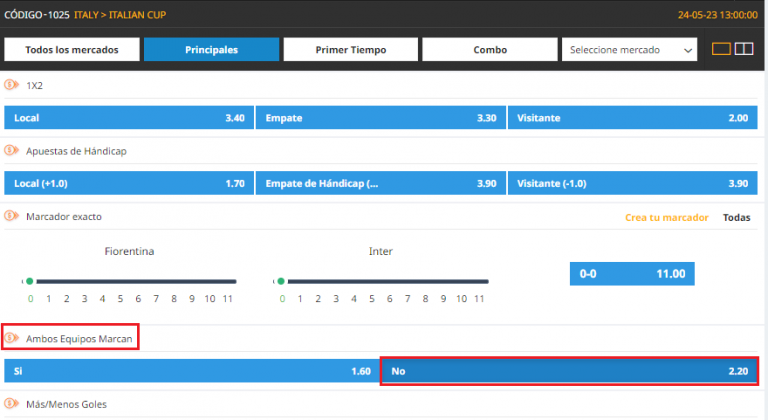This screenshot has height=420, width=768.
Task: Switch to single-column layout view
Action: click(721, 49)
